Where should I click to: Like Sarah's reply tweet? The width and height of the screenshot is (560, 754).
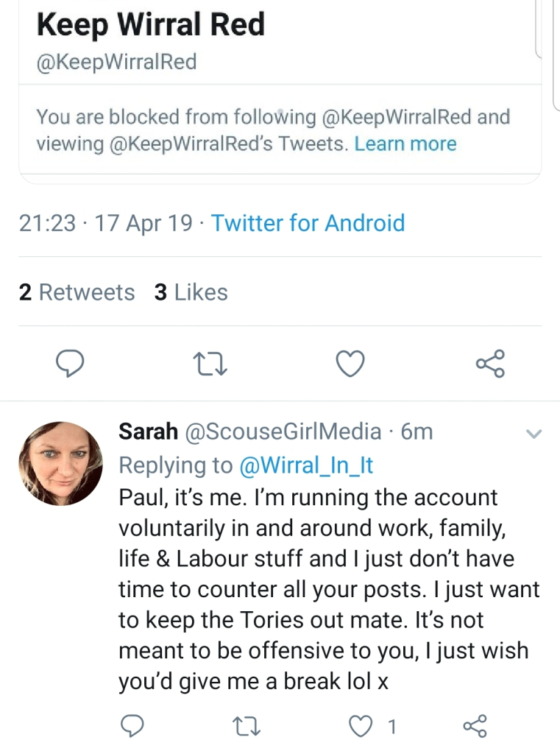[x=360, y=727]
